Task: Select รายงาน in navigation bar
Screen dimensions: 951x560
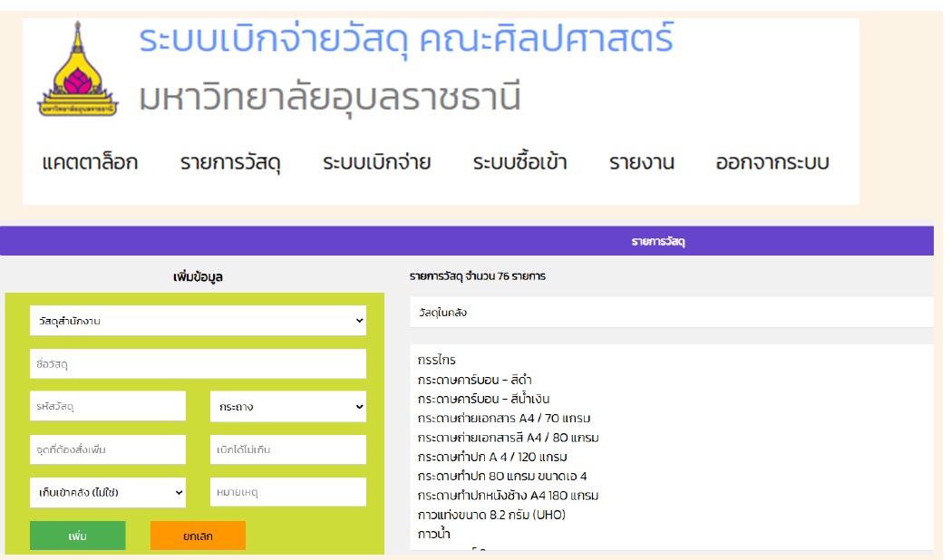Action: (x=642, y=163)
